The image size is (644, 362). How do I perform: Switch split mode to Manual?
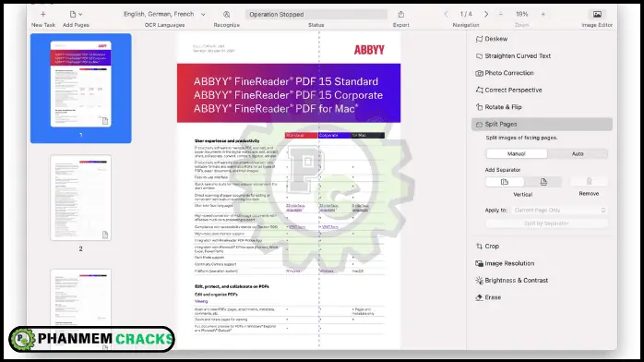tap(517, 153)
